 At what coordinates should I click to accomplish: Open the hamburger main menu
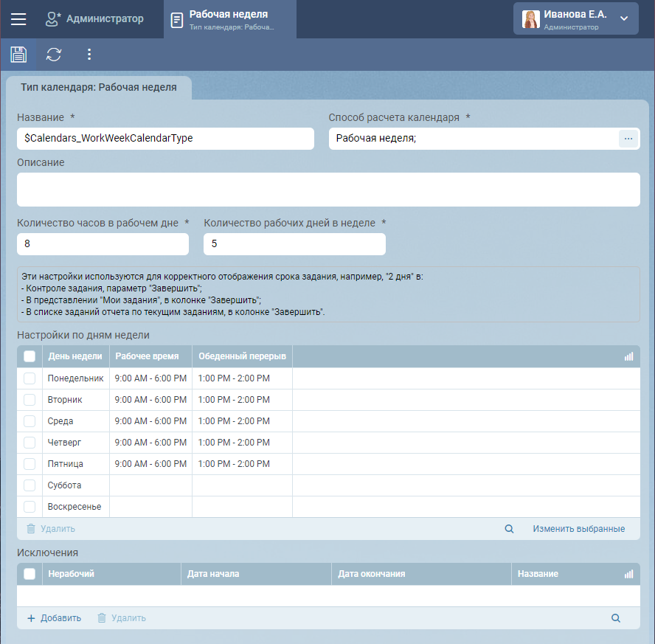[x=18, y=19]
